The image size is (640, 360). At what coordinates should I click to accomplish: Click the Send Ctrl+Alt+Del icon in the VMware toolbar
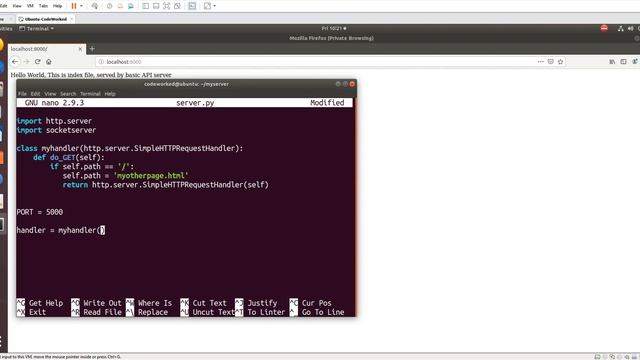(95, 6)
